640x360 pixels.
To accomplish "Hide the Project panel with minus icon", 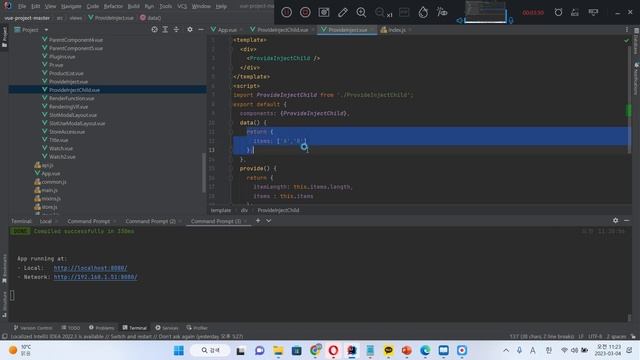I will (x=201, y=29).
